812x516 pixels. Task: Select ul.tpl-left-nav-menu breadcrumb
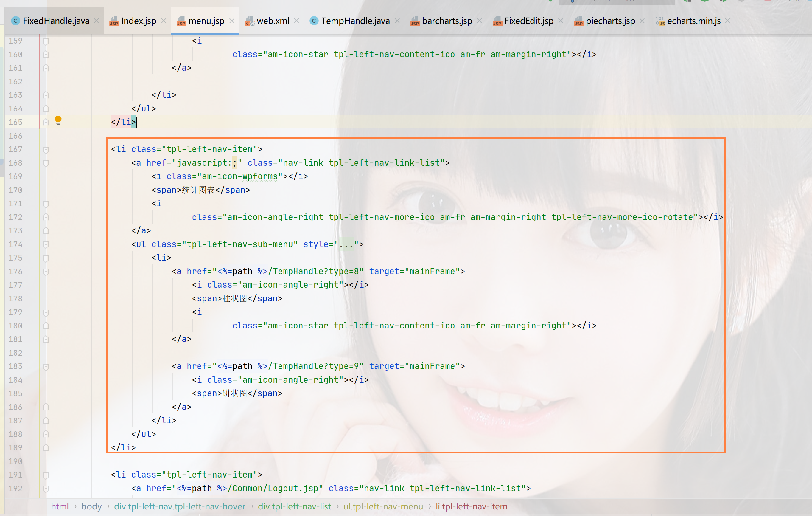(x=383, y=506)
